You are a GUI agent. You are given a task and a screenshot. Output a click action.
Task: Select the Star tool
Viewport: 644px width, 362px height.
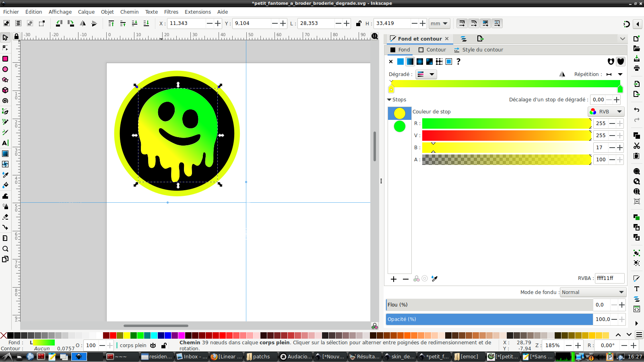(x=5, y=80)
